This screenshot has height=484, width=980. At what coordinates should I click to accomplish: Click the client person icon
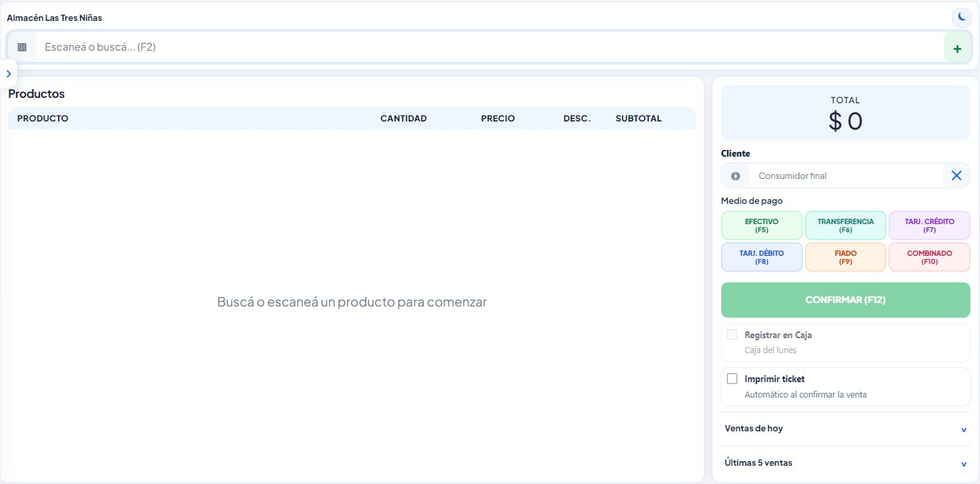click(x=735, y=176)
